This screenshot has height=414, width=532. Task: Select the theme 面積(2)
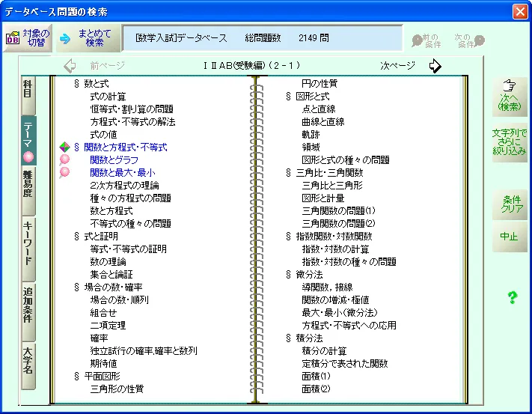tap(316, 389)
